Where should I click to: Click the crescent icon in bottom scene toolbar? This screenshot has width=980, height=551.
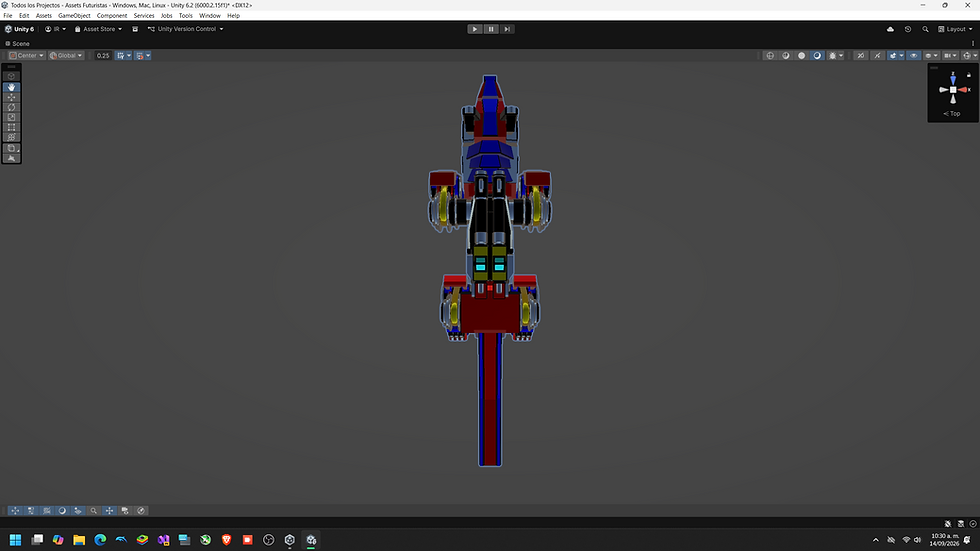62,510
